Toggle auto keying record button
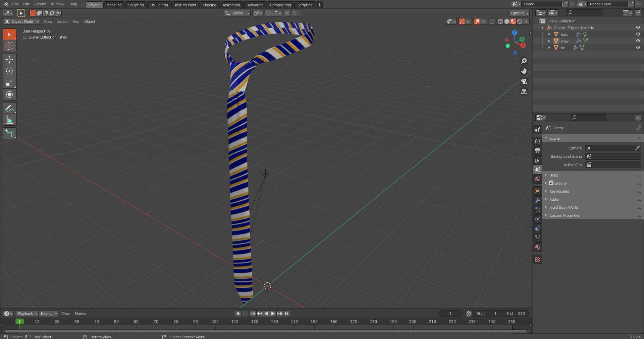The height and width of the screenshot is (339, 644). (x=238, y=314)
